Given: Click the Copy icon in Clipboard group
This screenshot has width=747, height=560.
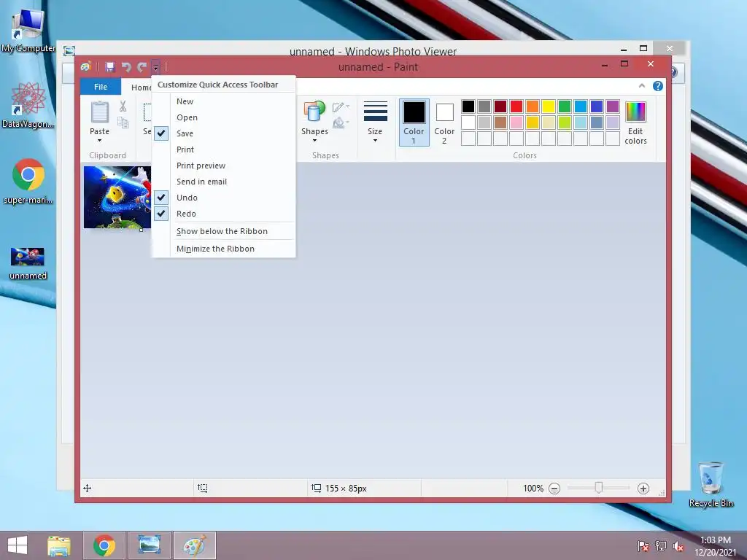Looking at the screenshot, I should 123,122.
